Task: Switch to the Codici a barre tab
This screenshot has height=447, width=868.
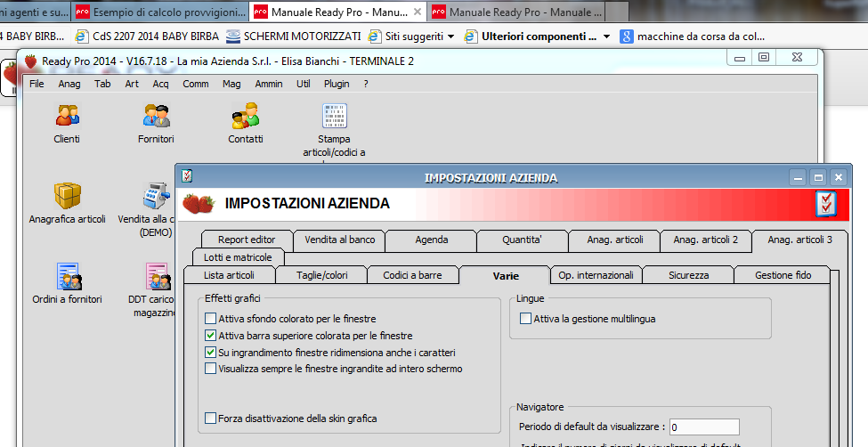Action: [412, 275]
